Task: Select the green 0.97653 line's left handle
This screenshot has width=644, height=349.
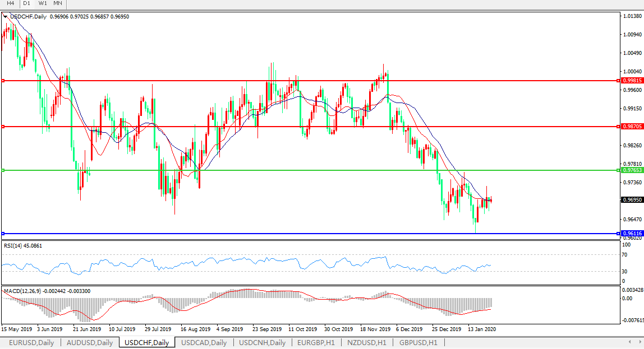Action: click(3, 170)
